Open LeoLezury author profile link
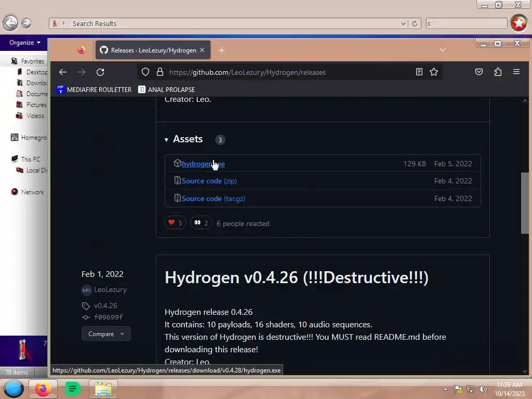The width and height of the screenshot is (532, 399). pos(110,290)
